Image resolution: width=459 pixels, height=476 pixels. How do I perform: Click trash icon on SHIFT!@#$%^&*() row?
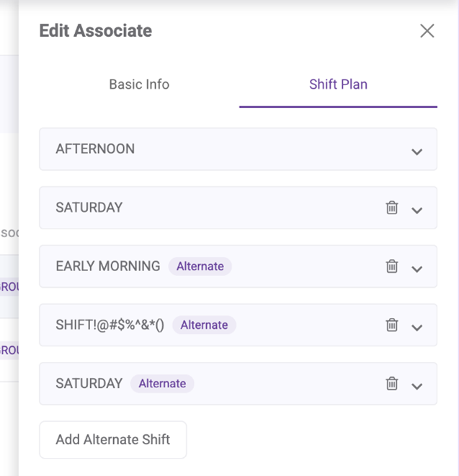pos(392,325)
